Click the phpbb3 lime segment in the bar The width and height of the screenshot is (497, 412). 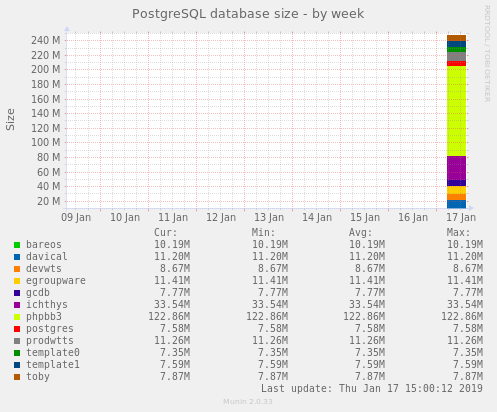pos(456,111)
